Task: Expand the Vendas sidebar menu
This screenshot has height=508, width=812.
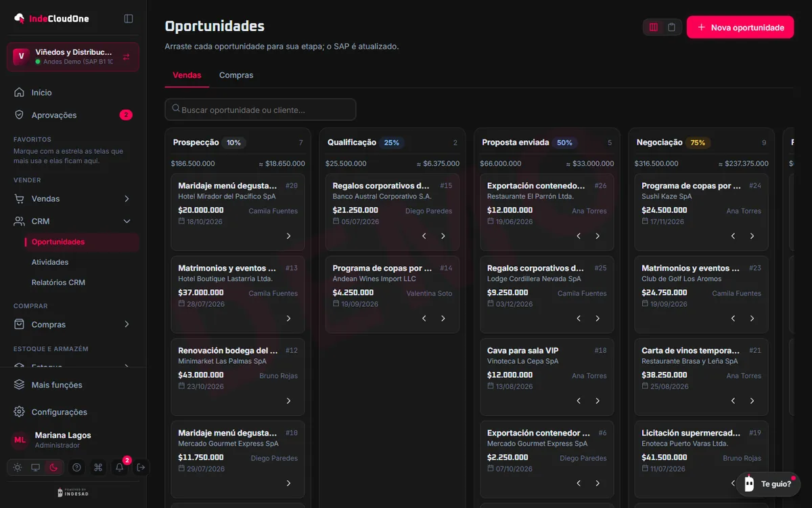Action: point(72,198)
